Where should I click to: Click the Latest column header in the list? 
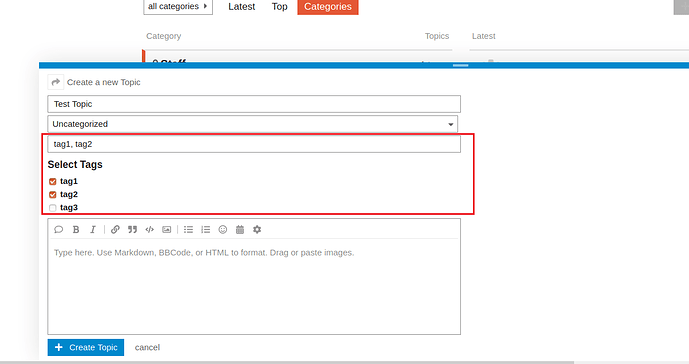[483, 36]
